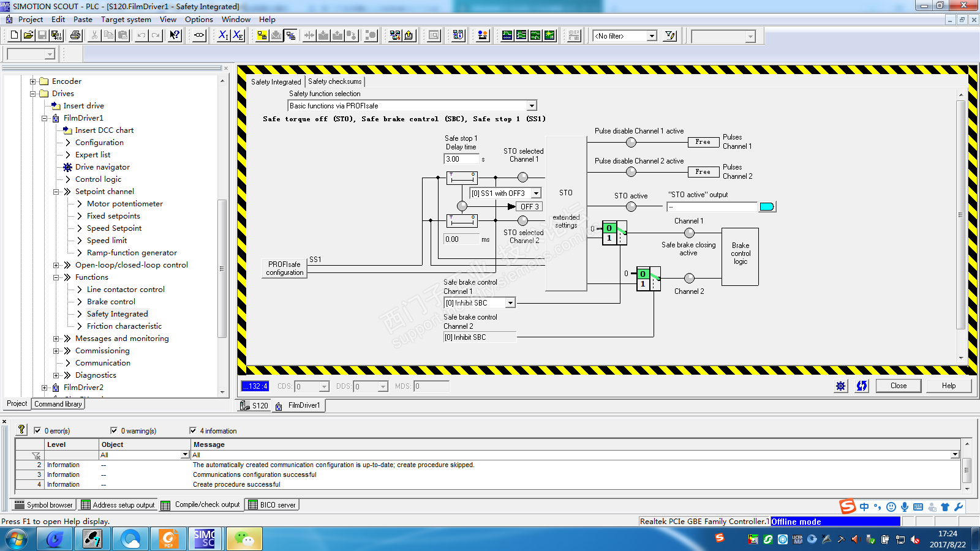Image resolution: width=980 pixels, height=551 pixels.
Task: Switch to the BICO server tab
Action: tap(272, 505)
